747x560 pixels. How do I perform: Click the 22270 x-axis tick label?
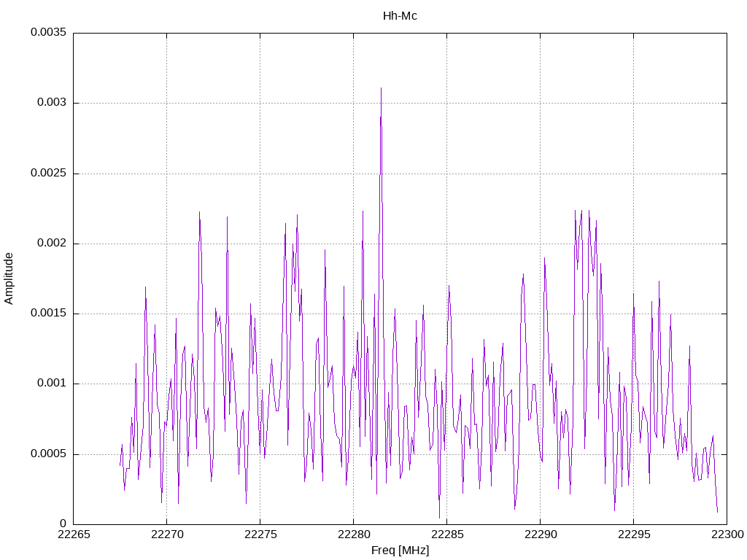pos(166,536)
